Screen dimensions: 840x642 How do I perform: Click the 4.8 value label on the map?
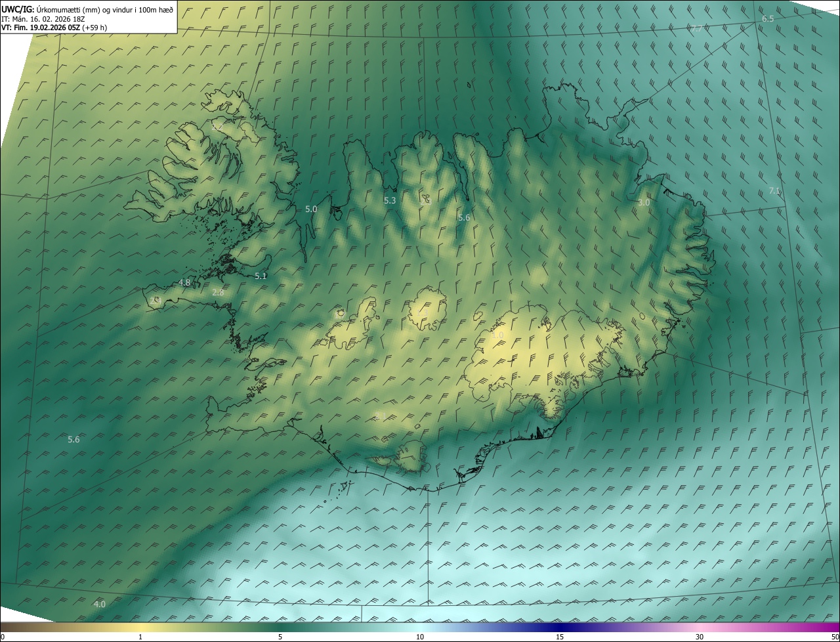184,283
